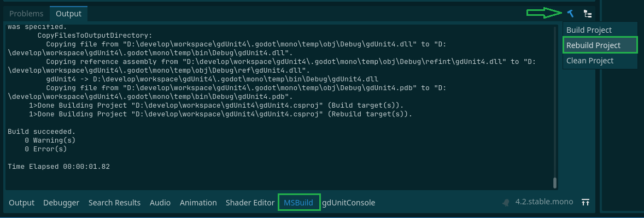This screenshot has width=644, height=218.
Task: Click the "Build succeeded." log line
Action: click(x=42, y=132)
